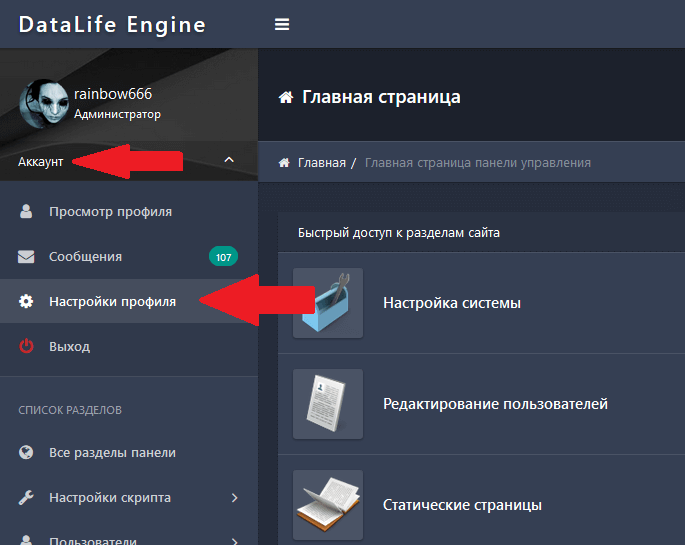Viewport: 685px width, 545px height.
Task: Click the rainbow666 username text
Action: [x=113, y=94]
